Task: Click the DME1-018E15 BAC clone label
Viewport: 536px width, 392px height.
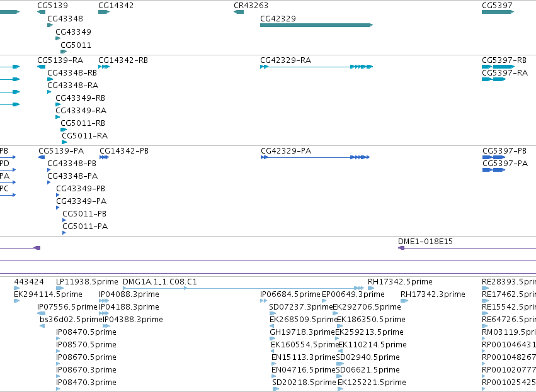Action: [425, 242]
